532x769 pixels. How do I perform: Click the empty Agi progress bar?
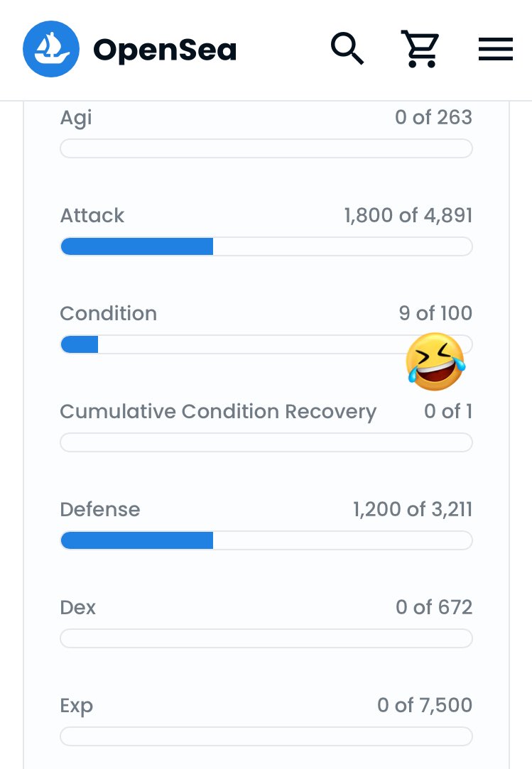pyautogui.click(x=266, y=148)
